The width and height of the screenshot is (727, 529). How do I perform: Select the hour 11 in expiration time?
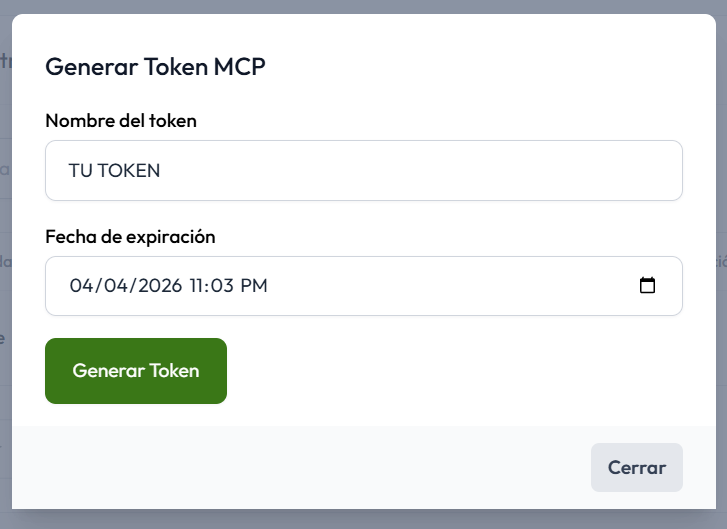click(199, 286)
